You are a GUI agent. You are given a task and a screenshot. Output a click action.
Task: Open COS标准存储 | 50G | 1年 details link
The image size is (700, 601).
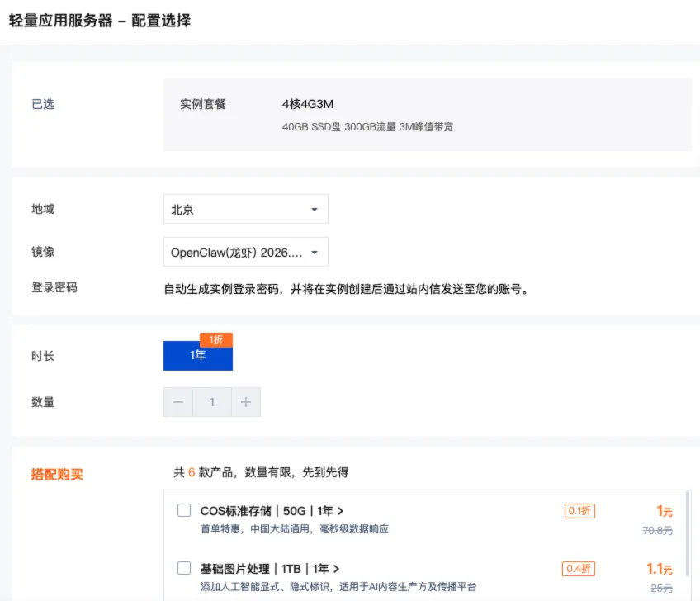tap(272, 511)
